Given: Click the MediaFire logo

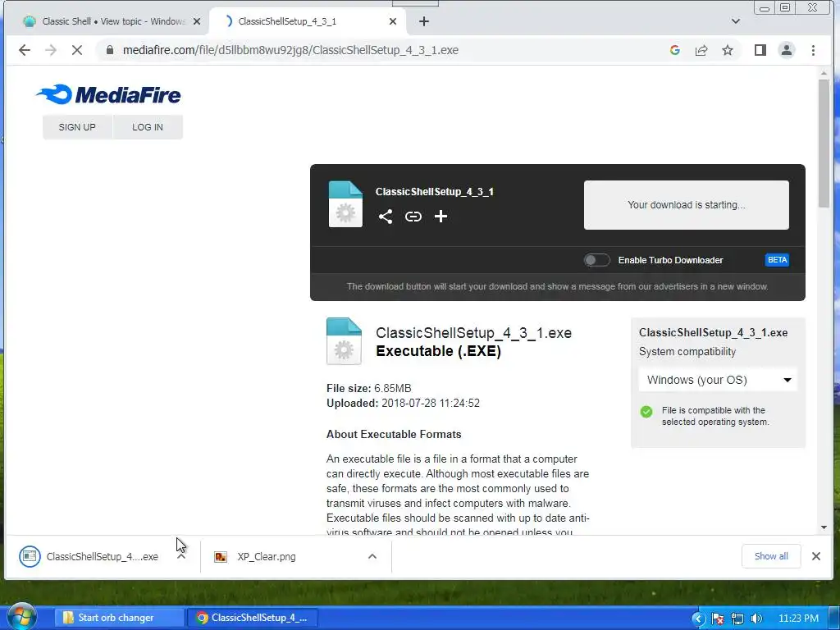Looking at the screenshot, I should click(x=109, y=95).
